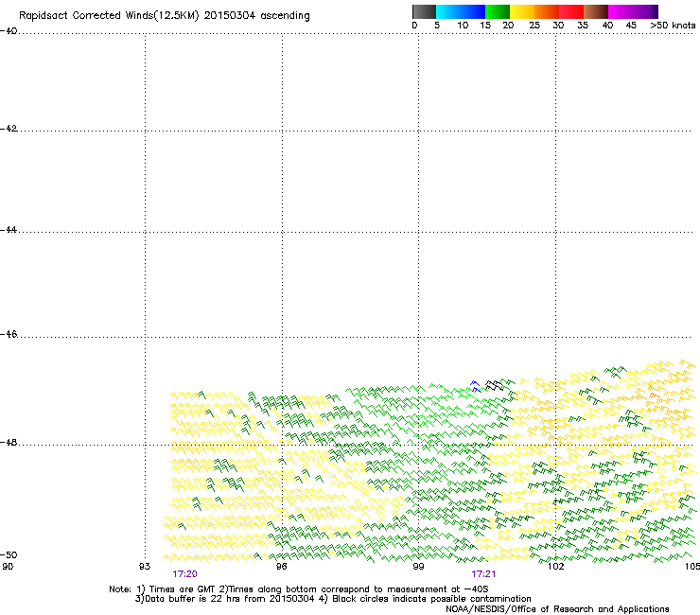Click the longitude label '105'

click(x=692, y=567)
